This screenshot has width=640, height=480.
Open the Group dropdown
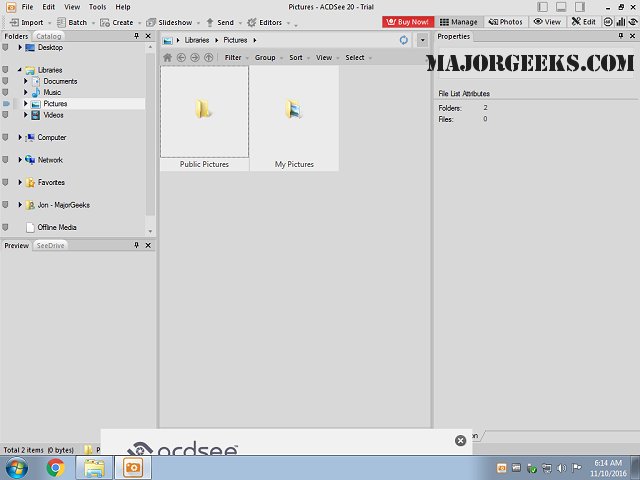coord(269,58)
